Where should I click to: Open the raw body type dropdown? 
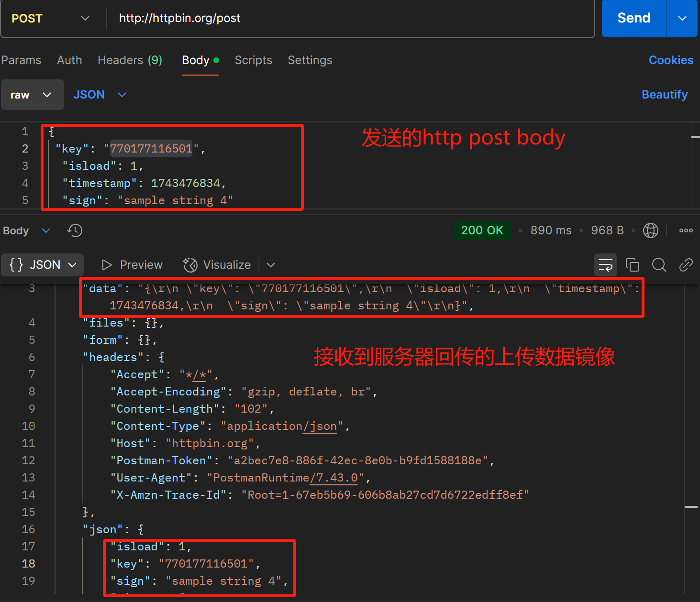coord(32,95)
